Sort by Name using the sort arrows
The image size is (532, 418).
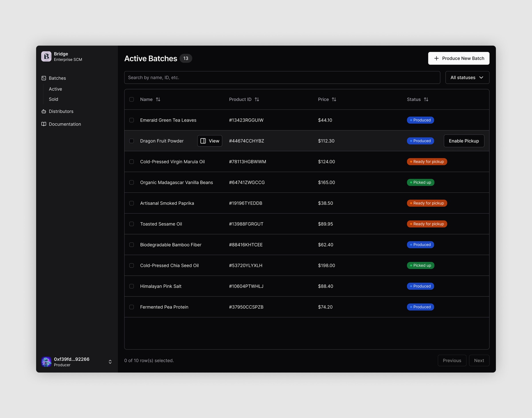tap(158, 99)
